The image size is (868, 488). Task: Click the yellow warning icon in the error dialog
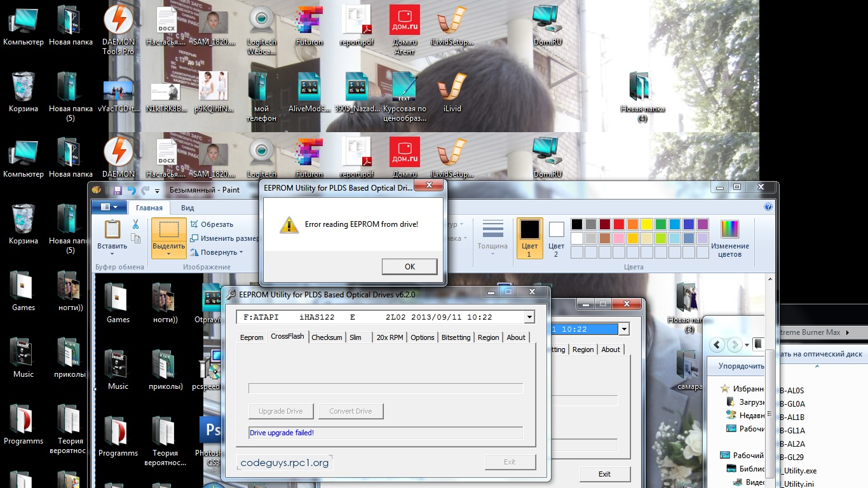(289, 224)
